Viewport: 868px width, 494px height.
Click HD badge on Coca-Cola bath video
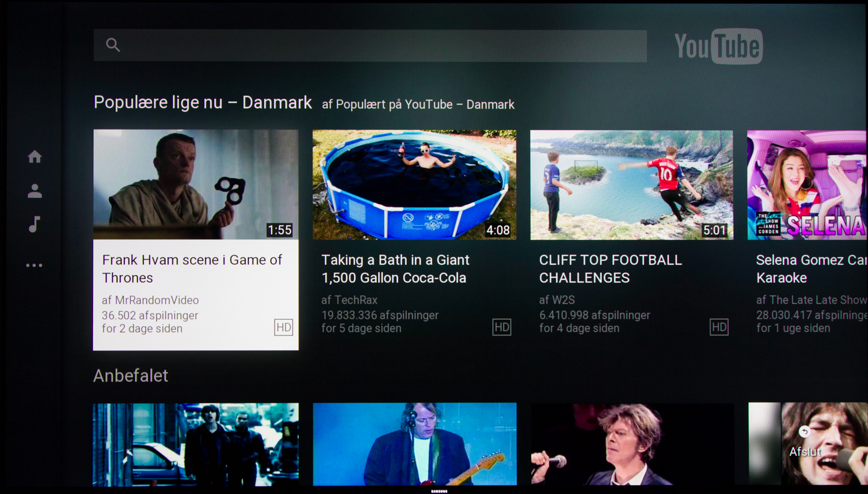502,327
